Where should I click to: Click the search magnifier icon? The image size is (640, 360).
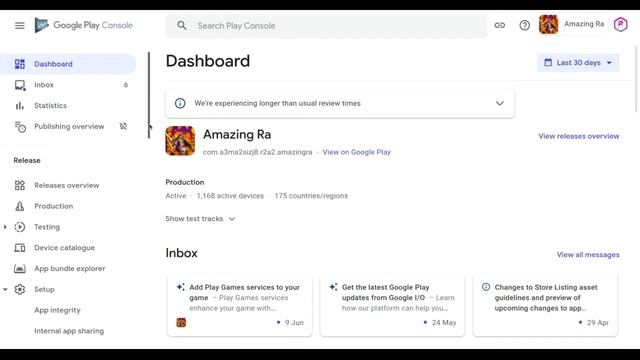point(182,26)
